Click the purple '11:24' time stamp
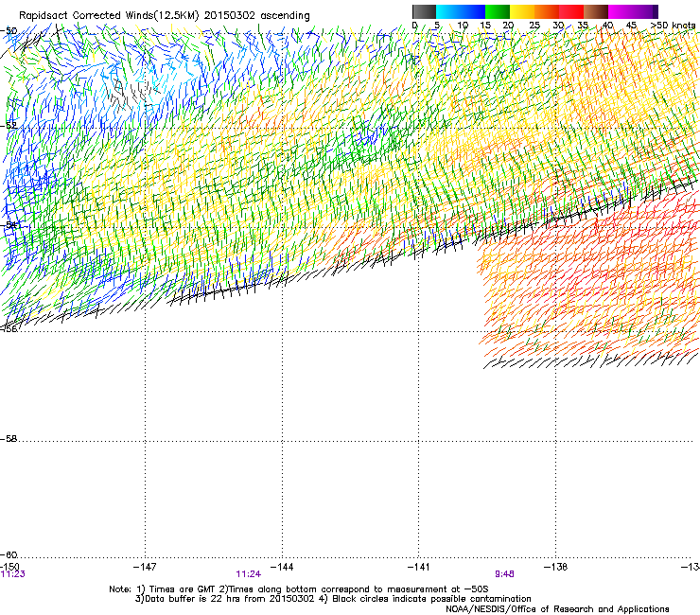Image resolution: width=700 pixels, height=615 pixels. tap(248, 574)
